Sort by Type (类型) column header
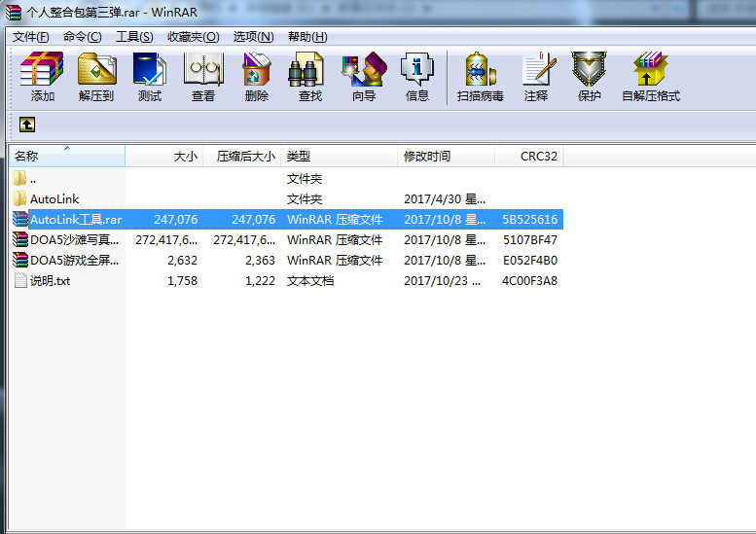 tap(339, 157)
